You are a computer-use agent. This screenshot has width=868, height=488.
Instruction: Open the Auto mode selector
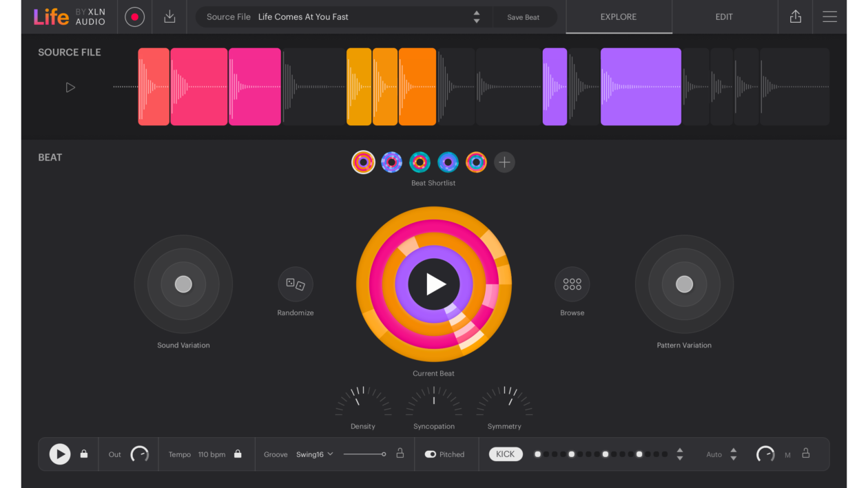click(x=733, y=454)
